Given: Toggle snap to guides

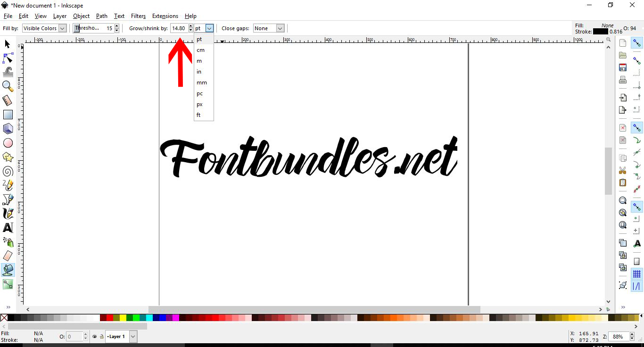Looking at the screenshot, I should click(x=637, y=286).
